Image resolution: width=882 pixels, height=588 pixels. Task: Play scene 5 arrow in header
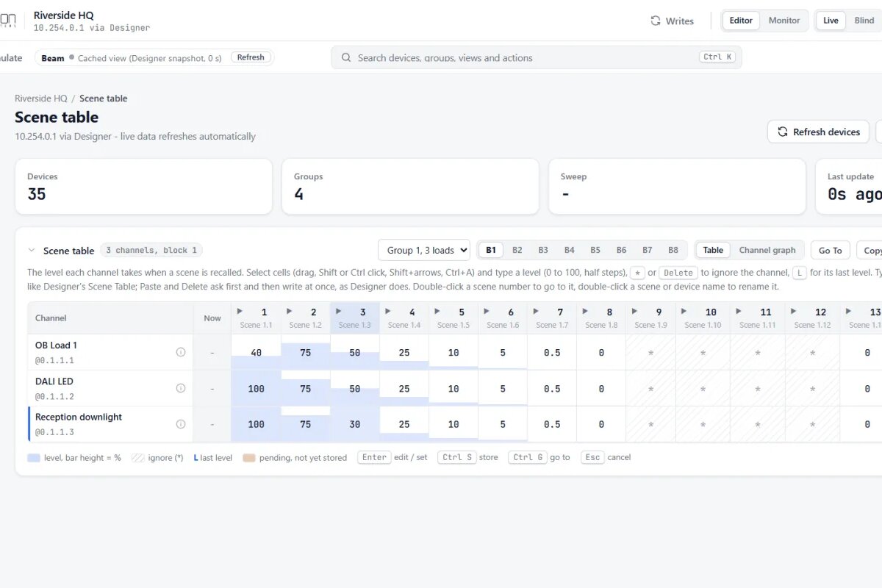pos(437,312)
